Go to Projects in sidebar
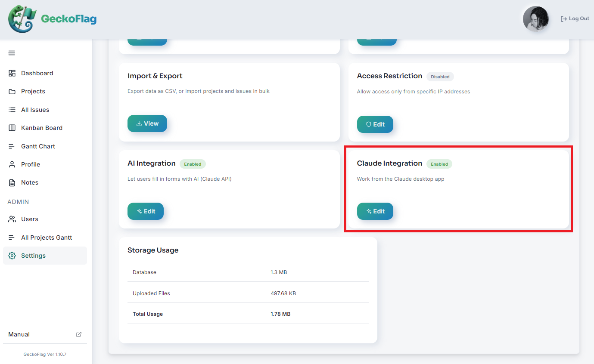This screenshot has height=364, width=594. (x=45, y=91)
